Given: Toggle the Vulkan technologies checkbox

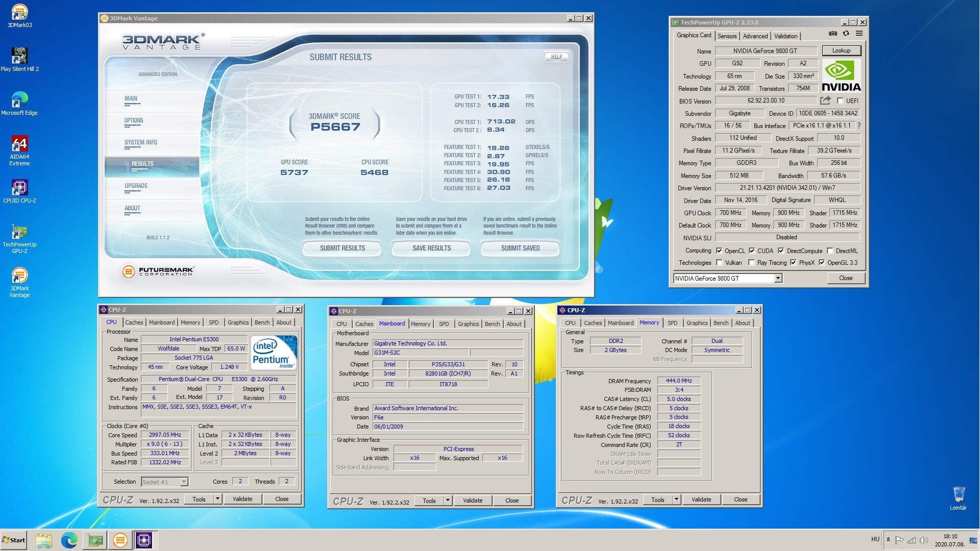Looking at the screenshot, I should [719, 263].
